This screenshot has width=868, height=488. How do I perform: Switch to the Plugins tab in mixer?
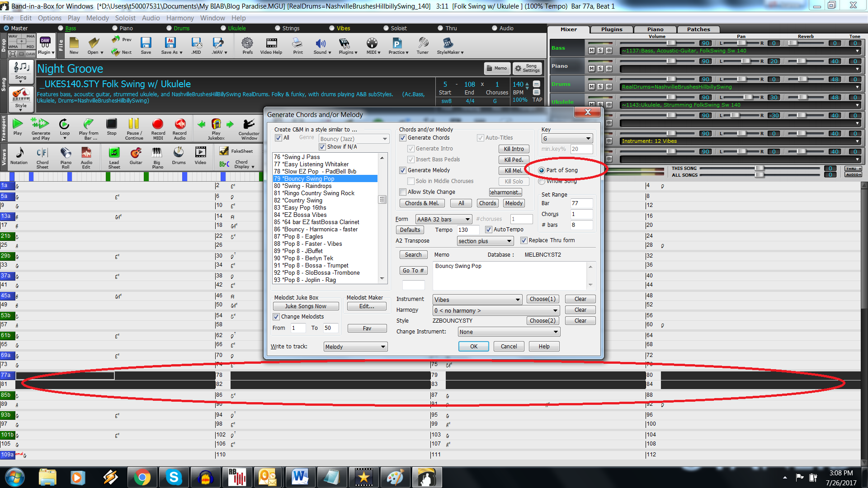tap(612, 29)
